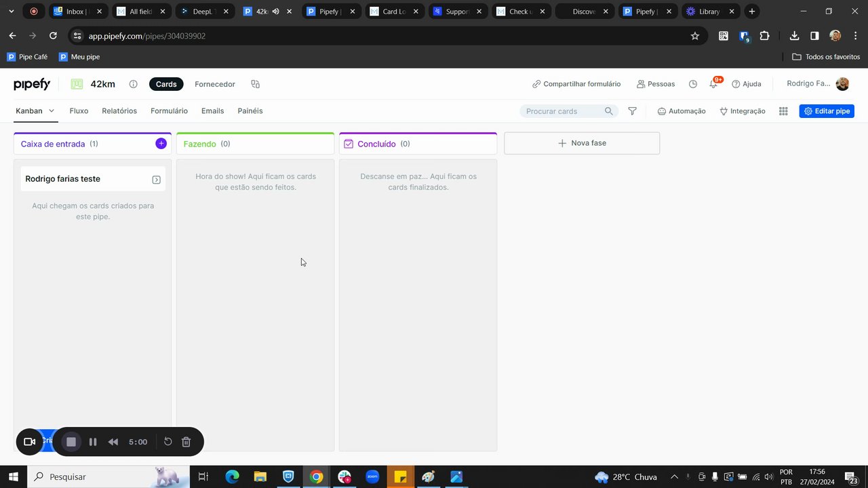Select the Fornecedor database tab
The width and height of the screenshot is (868, 488).
[x=215, y=84]
